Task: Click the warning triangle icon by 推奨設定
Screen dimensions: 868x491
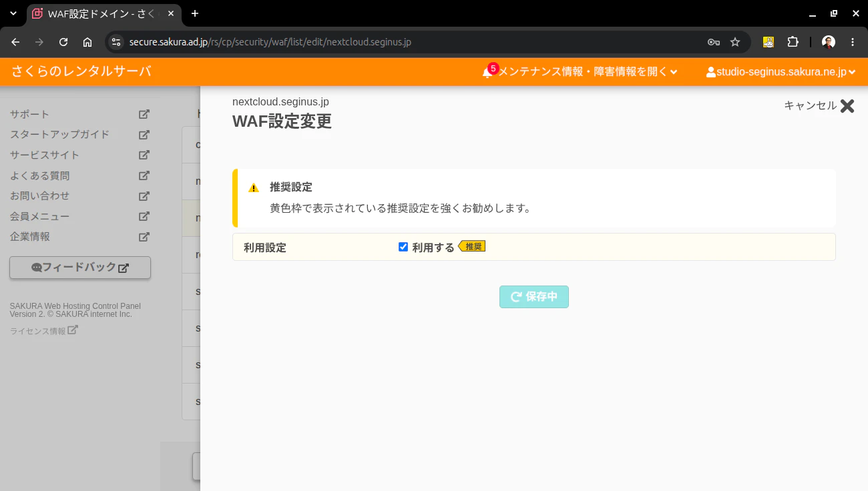Action: coord(254,188)
